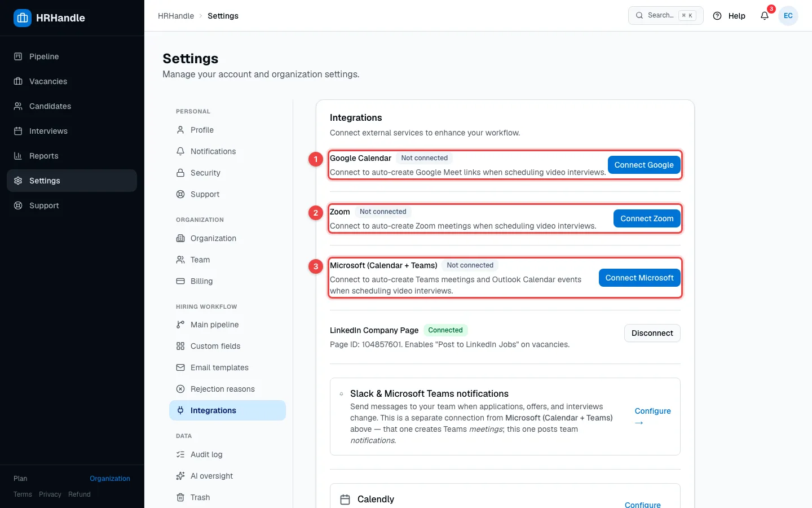The image size is (812, 508).
Task: Click the Rejection reasons circle-x icon
Action: 180,389
